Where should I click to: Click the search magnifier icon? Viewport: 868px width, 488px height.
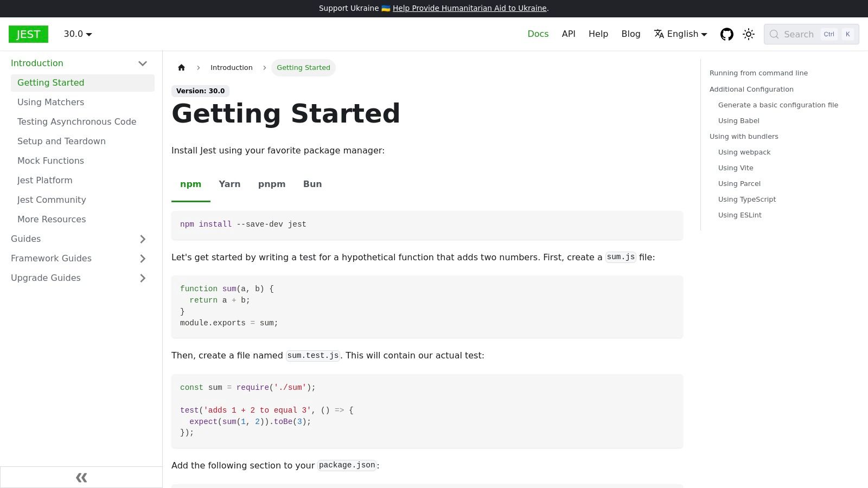coord(774,34)
